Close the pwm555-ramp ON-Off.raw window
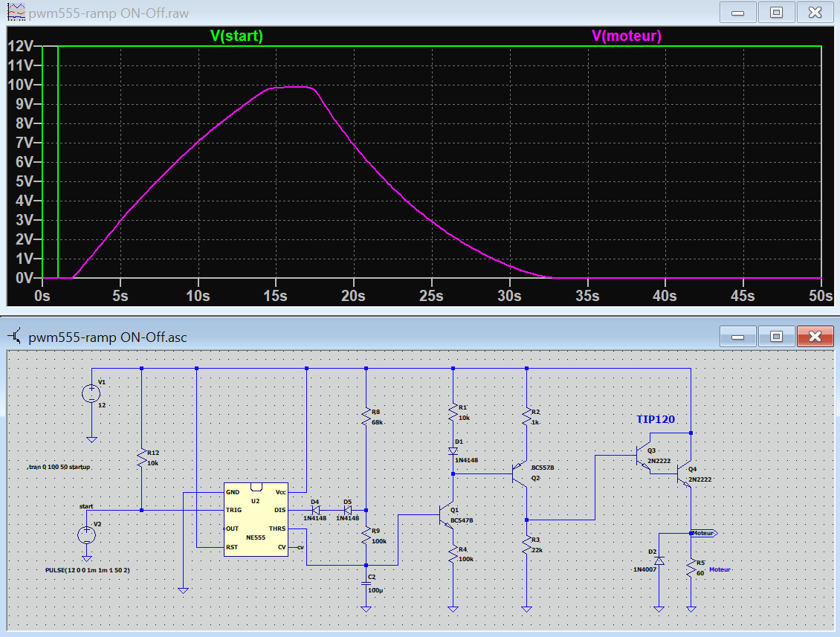This screenshot has height=637, width=840. pos(815,13)
